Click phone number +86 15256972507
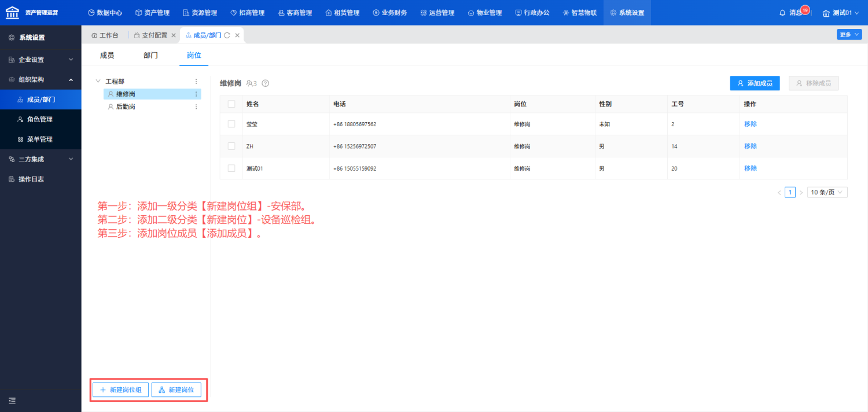The height and width of the screenshot is (412, 868). click(x=355, y=146)
